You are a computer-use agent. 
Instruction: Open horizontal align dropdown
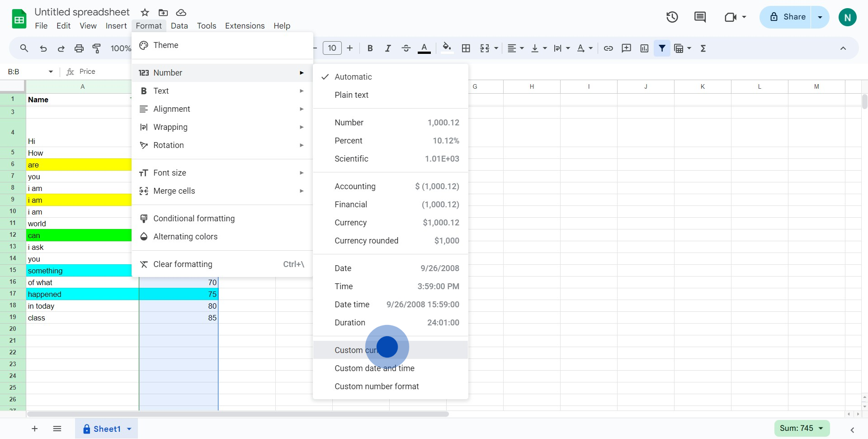[515, 48]
